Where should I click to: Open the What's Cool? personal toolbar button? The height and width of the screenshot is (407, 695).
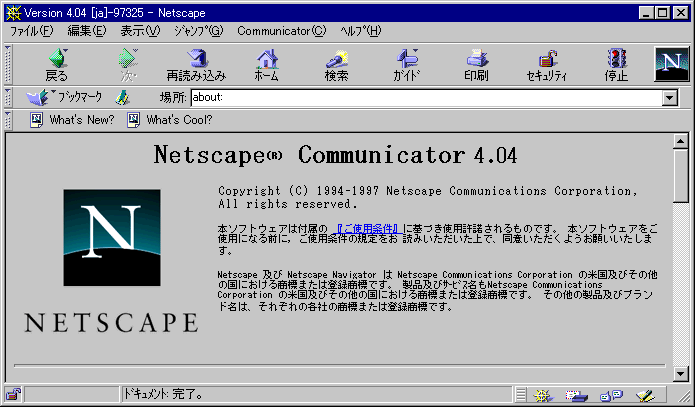[x=170, y=120]
